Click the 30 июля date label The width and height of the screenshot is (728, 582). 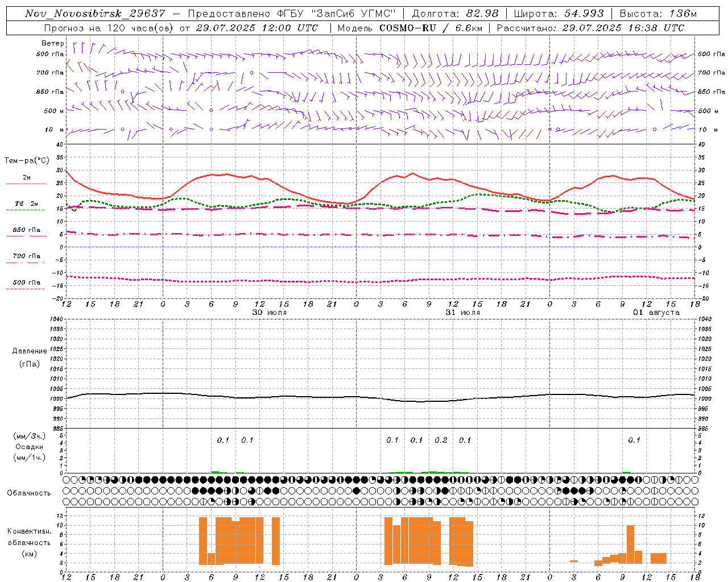270,313
